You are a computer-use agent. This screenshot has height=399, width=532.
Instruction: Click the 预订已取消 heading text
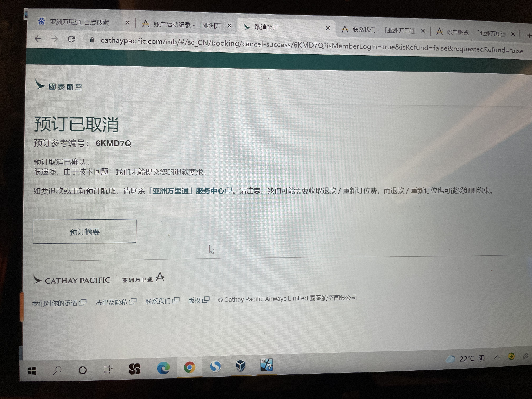(x=76, y=124)
